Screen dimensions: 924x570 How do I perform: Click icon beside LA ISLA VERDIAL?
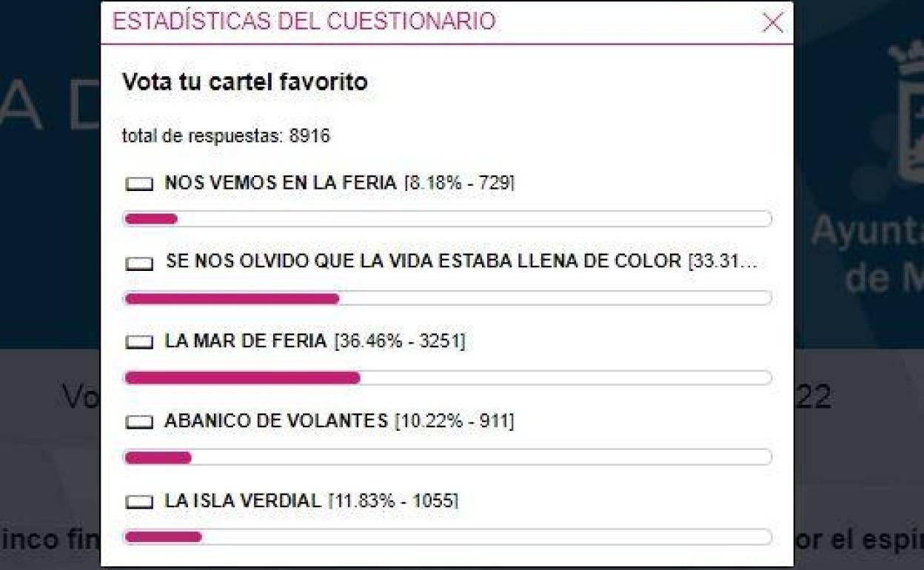(138, 502)
